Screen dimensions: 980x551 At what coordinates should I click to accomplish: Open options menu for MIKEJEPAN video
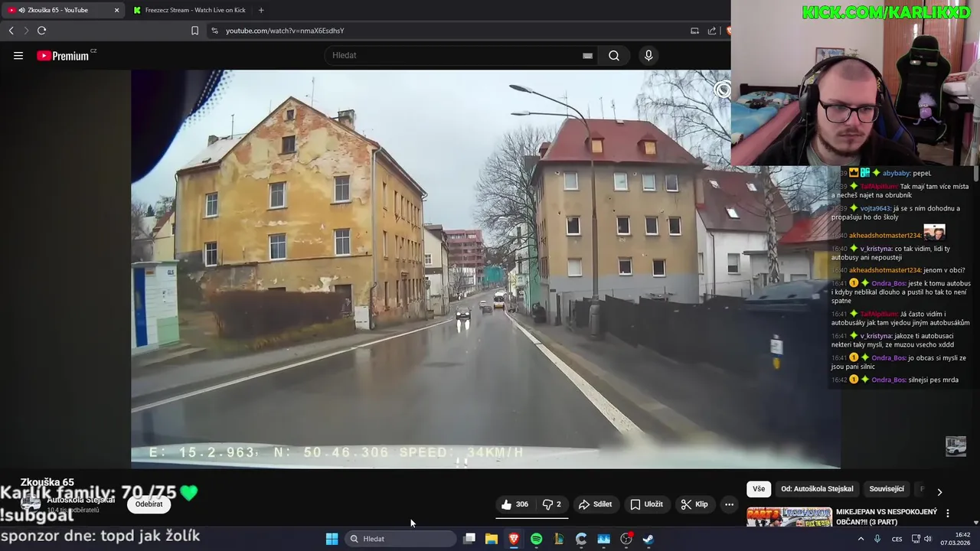tap(948, 514)
